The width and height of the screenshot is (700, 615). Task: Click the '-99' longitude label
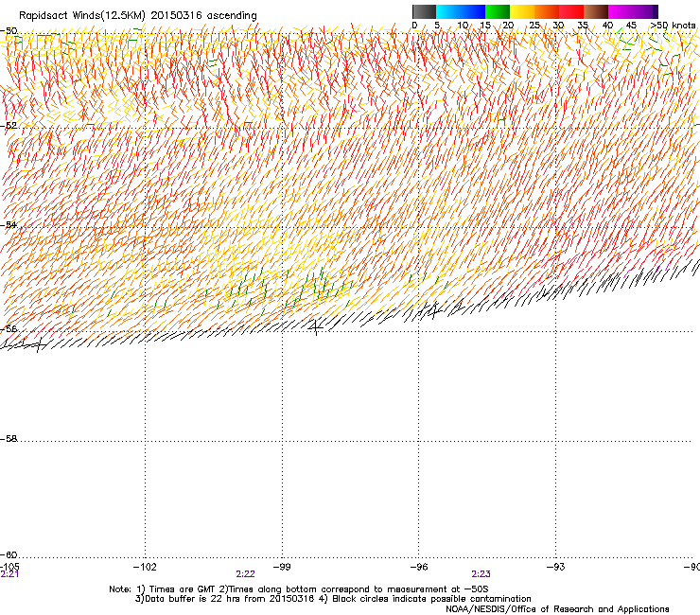(282, 567)
